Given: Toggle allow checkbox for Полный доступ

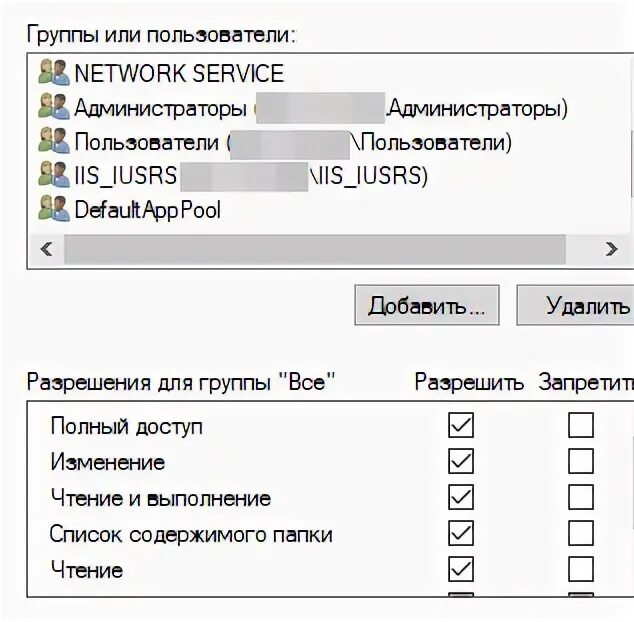Looking at the screenshot, I should point(461,425).
